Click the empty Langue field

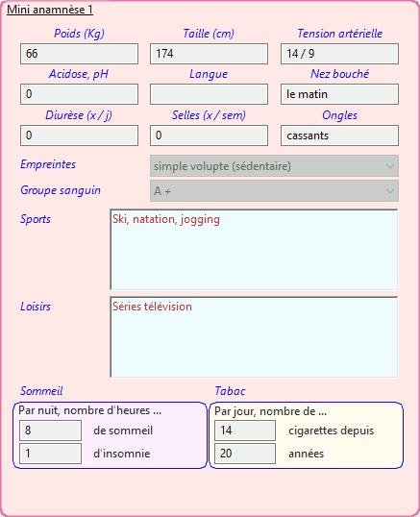[x=209, y=94]
